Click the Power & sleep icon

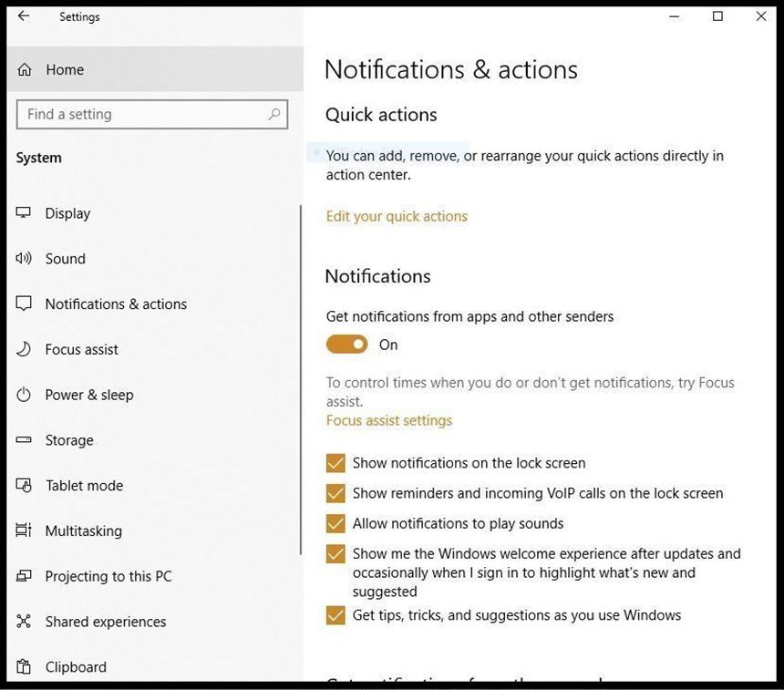(x=24, y=395)
